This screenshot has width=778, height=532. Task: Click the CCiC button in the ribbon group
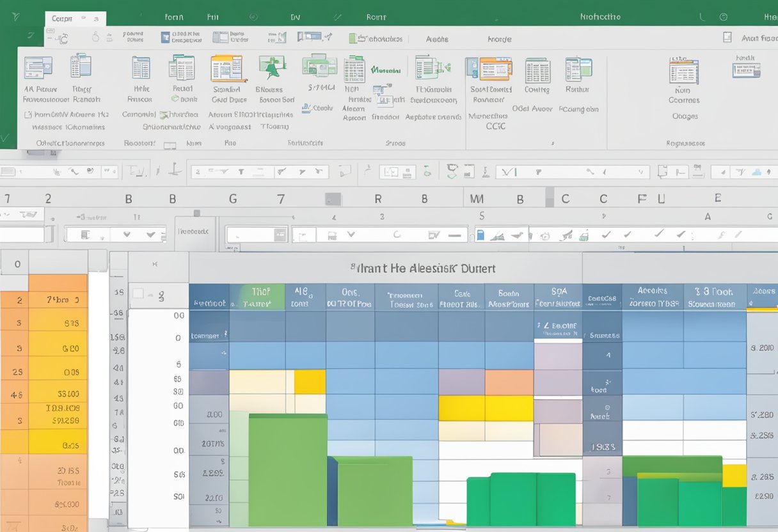coord(495,125)
